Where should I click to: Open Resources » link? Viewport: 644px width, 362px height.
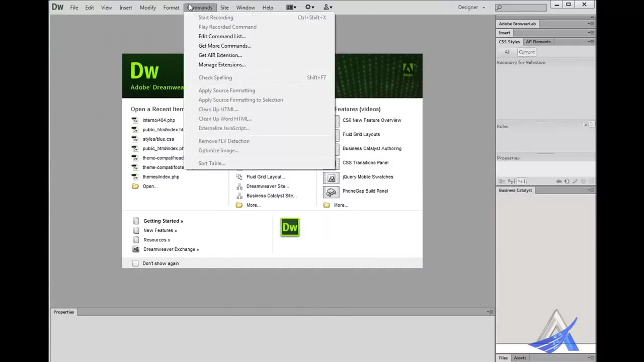coord(156,240)
